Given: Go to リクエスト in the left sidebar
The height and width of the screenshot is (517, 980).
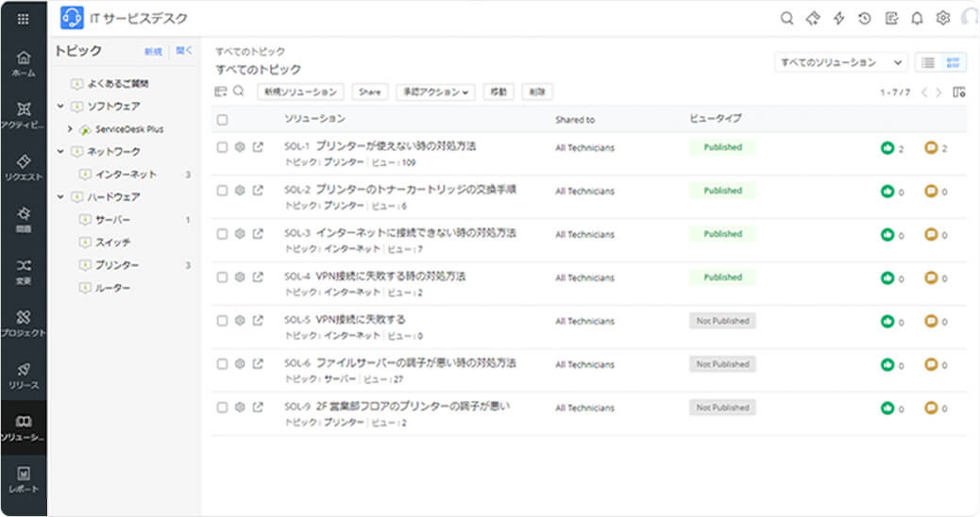Looking at the screenshot, I should tap(24, 167).
